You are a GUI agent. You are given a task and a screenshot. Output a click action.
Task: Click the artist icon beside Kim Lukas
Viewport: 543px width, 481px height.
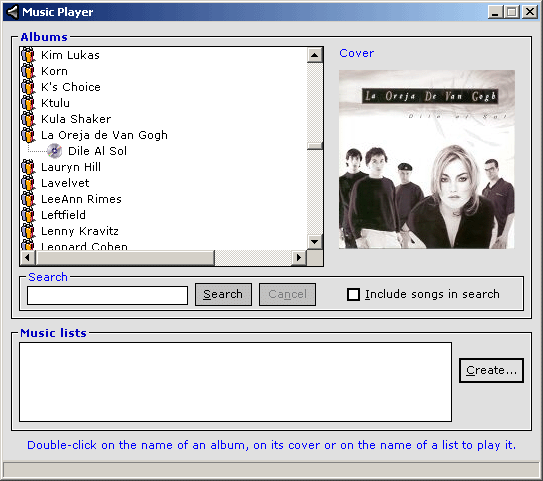tap(28, 55)
